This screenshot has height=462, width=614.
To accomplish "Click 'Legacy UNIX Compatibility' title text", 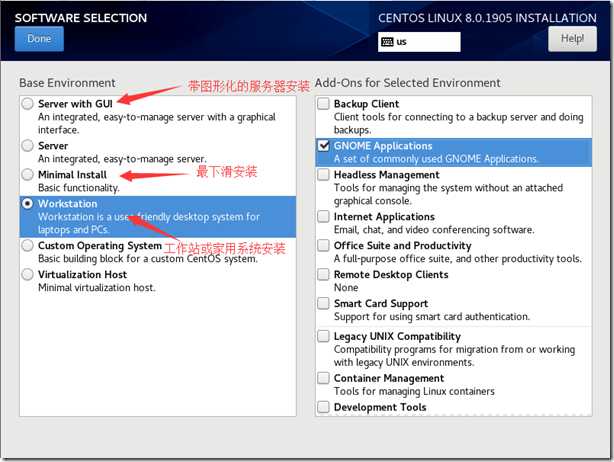I will click(x=397, y=336).
